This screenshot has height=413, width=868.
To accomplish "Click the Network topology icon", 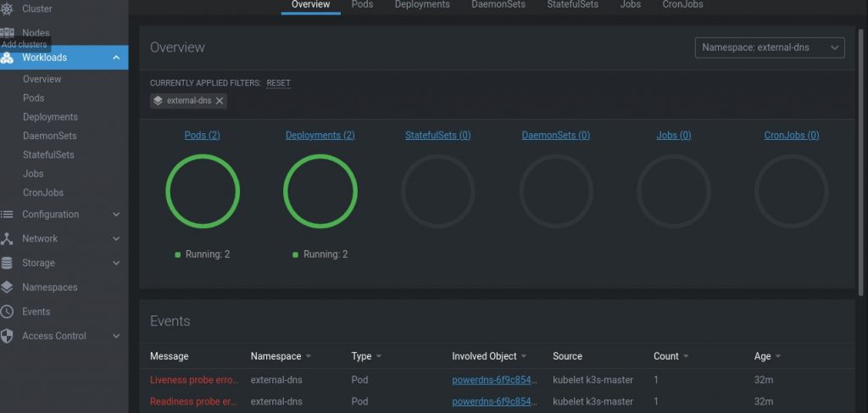I will [x=7, y=238].
